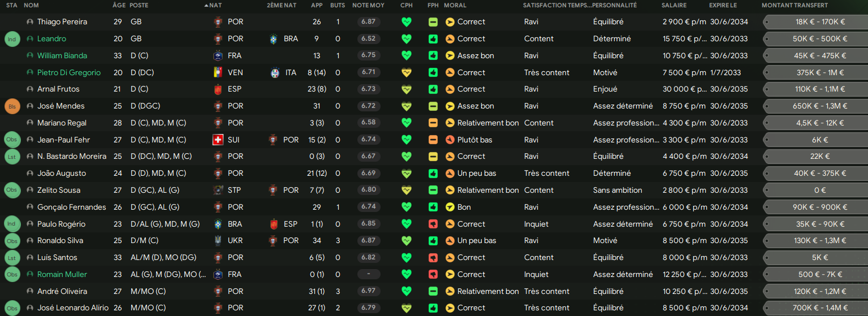Click José Leonardo Alírio's 700K € - 1,4M € value tag
Viewport: 868px width, 316px height.
pyautogui.click(x=819, y=308)
